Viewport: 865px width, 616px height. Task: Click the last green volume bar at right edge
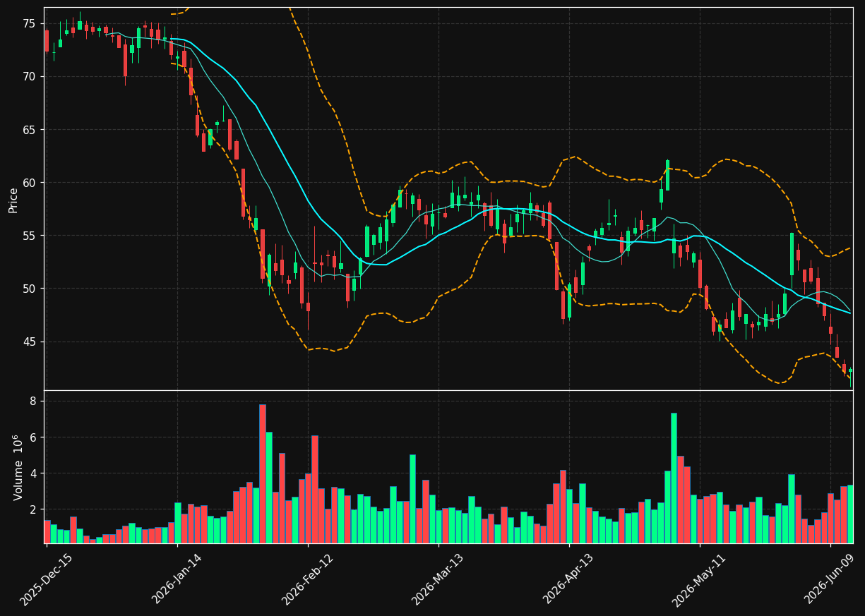850,514
